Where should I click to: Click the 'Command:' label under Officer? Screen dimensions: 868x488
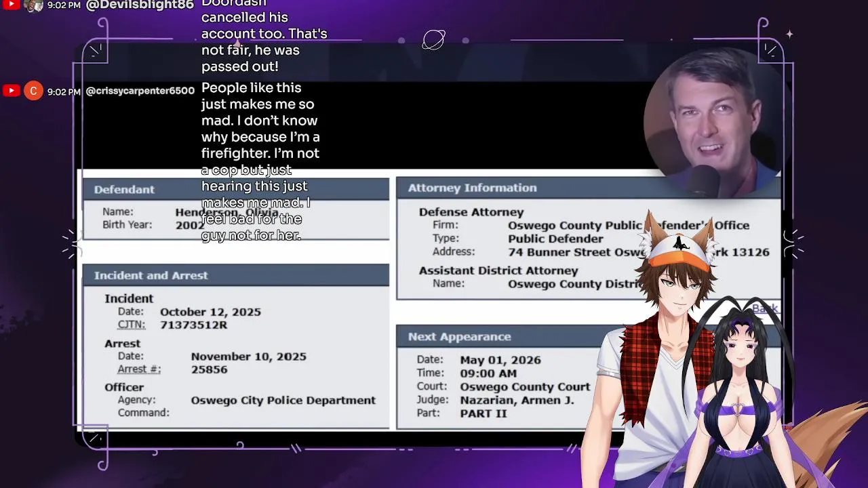[143, 413]
